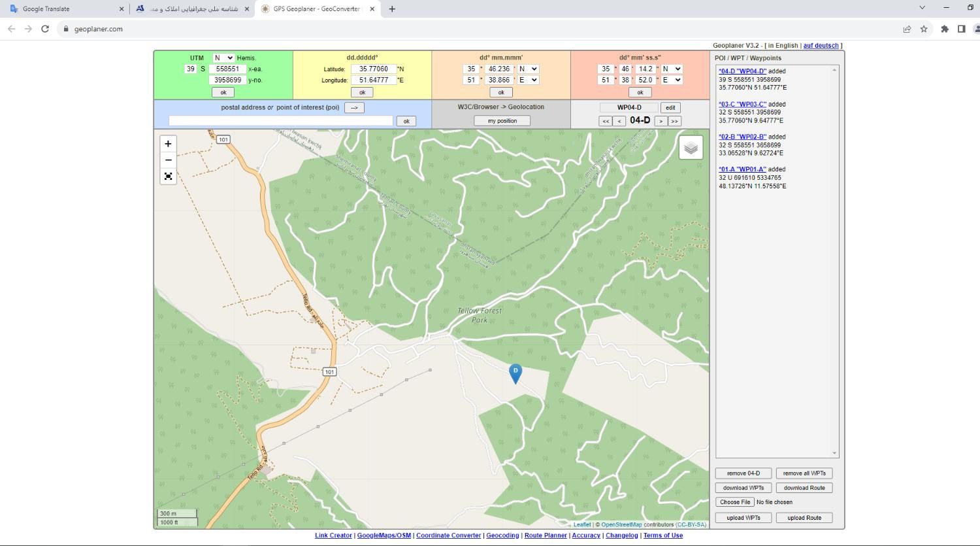Go to next waypoint with > button

click(x=661, y=121)
